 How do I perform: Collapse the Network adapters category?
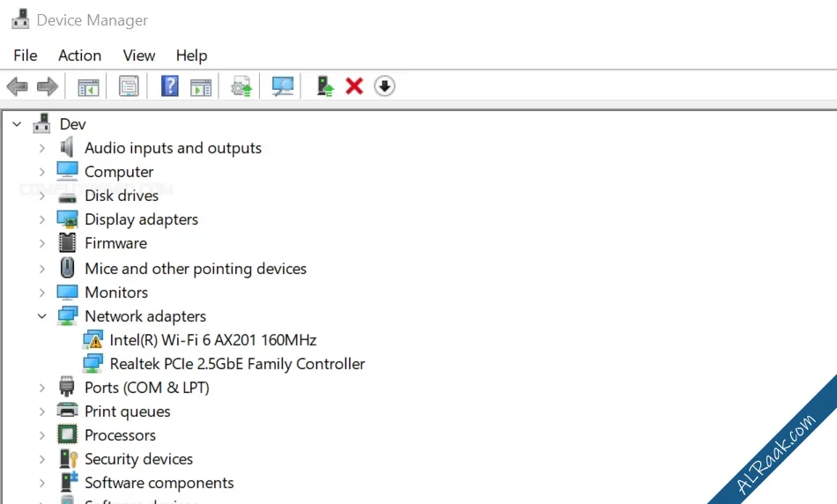(x=42, y=316)
